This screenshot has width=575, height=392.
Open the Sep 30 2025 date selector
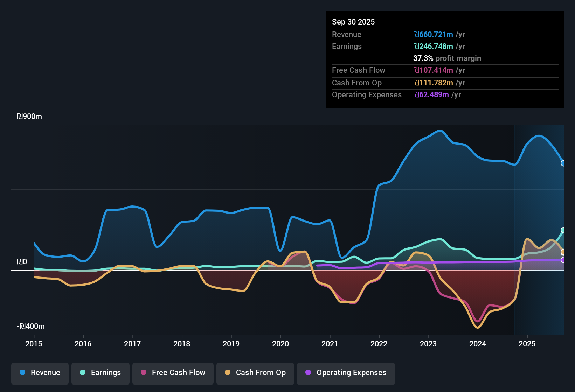tap(353, 22)
